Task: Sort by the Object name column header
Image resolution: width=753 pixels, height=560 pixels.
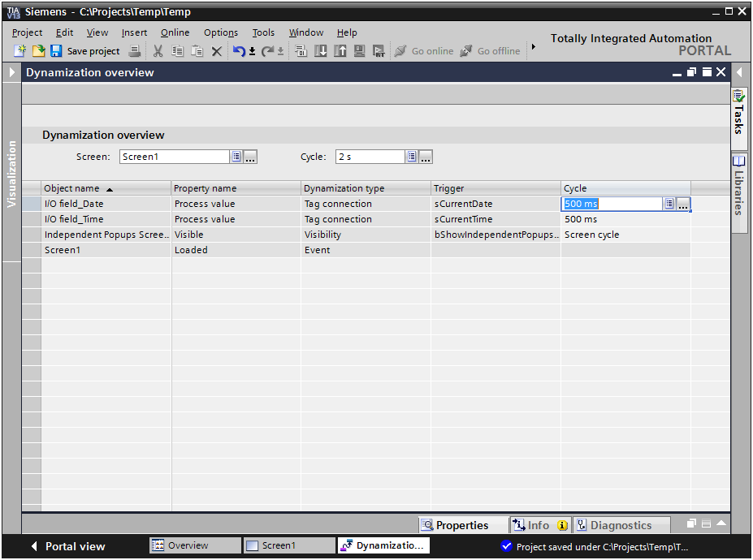Action: tap(106, 188)
